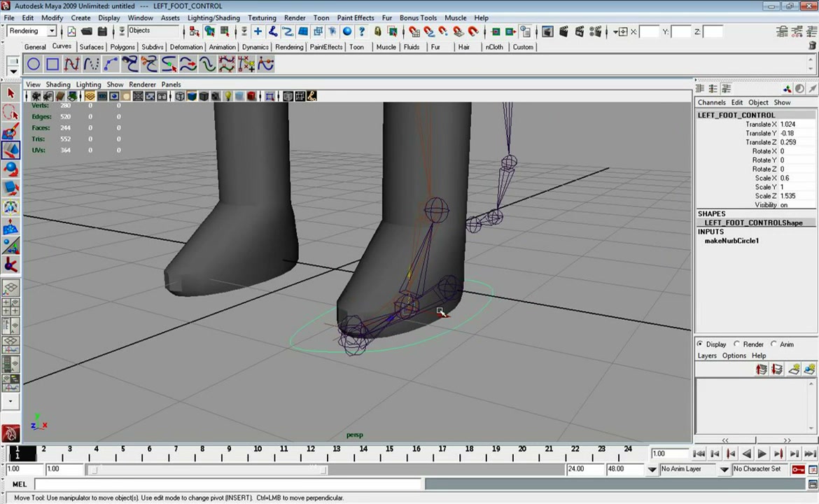Open Render Settings icon
This screenshot has height=504, width=819.
(596, 31)
